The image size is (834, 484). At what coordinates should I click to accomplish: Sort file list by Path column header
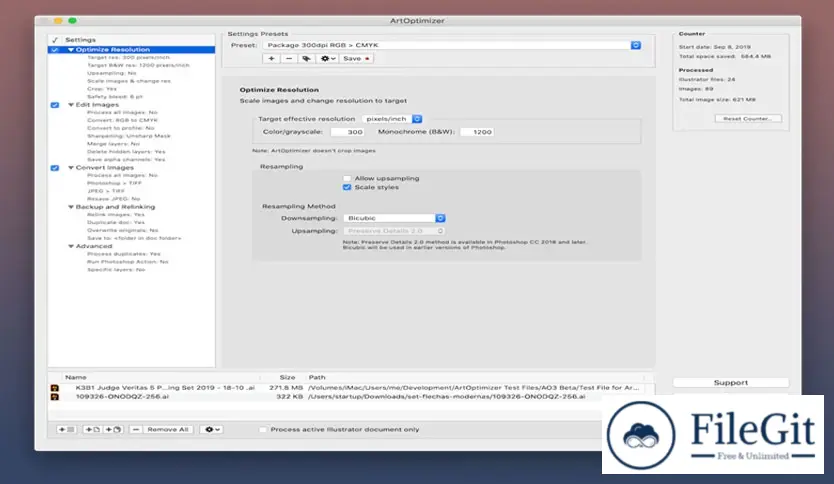[317, 377]
